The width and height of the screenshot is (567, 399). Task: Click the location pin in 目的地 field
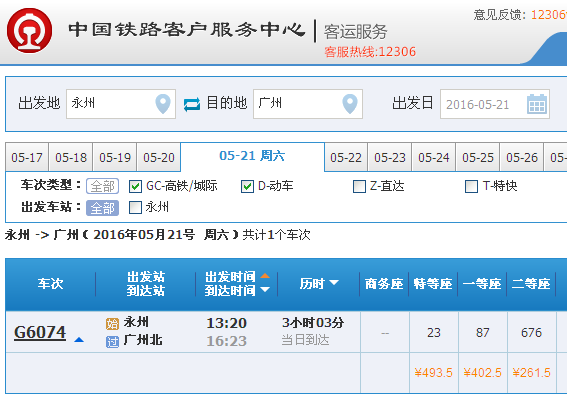(x=350, y=104)
